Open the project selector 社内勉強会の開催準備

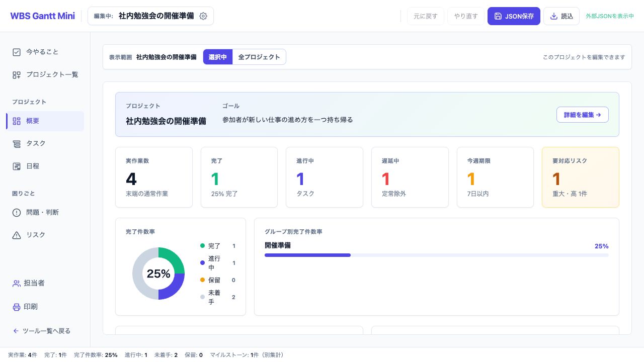[150, 16]
